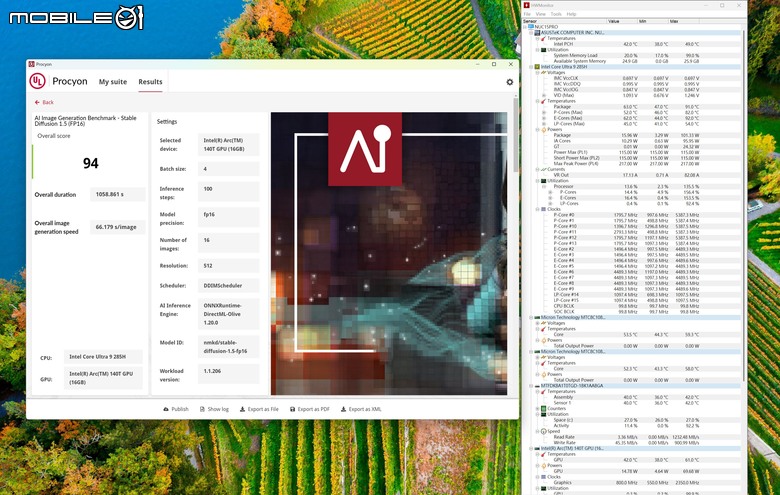The height and width of the screenshot is (495, 780).
Task: Click the Procyon title bar app icon
Action: click(31, 64)
